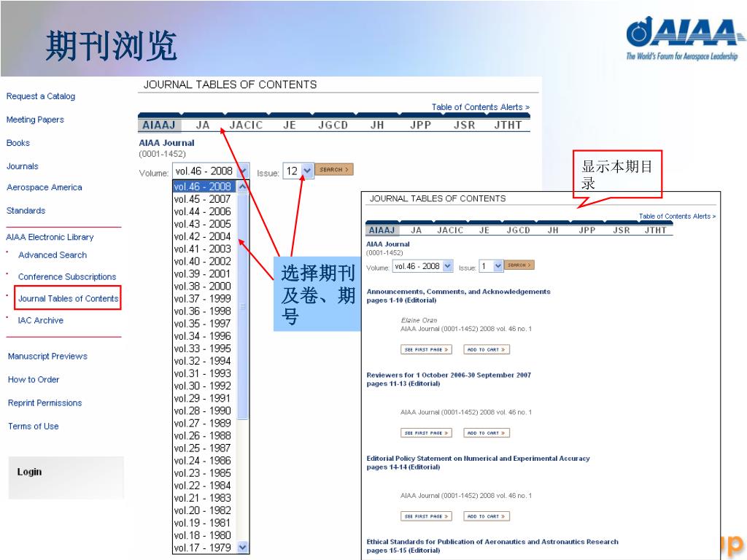This screenshot has height=560, width=747.
Task: Select vol.24 - 1986 from list
Action: coord(204,461)
